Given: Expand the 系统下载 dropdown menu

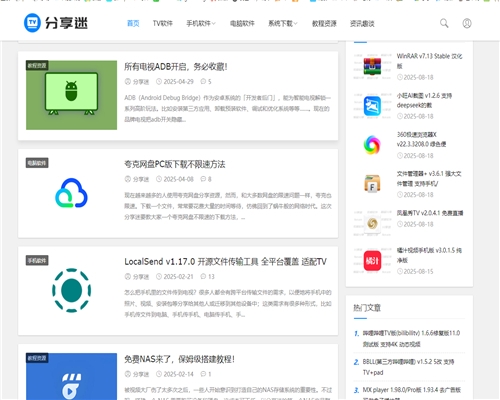Looking at the screenshot, I should 283,23.
